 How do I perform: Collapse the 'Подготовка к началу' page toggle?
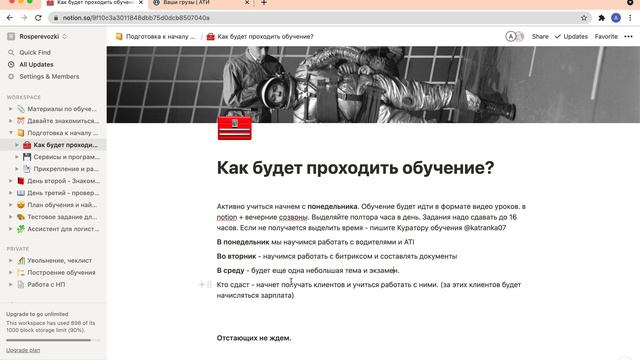(11, 133)
